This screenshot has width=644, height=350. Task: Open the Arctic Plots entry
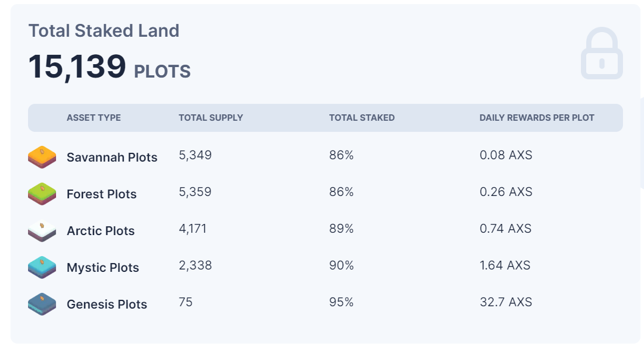click(100, 230)
